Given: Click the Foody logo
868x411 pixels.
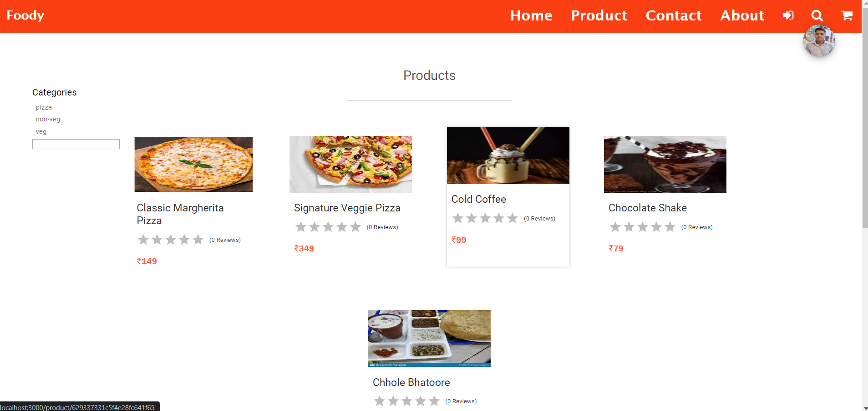Looking at the screenshot, I should (x=25, y=15).
